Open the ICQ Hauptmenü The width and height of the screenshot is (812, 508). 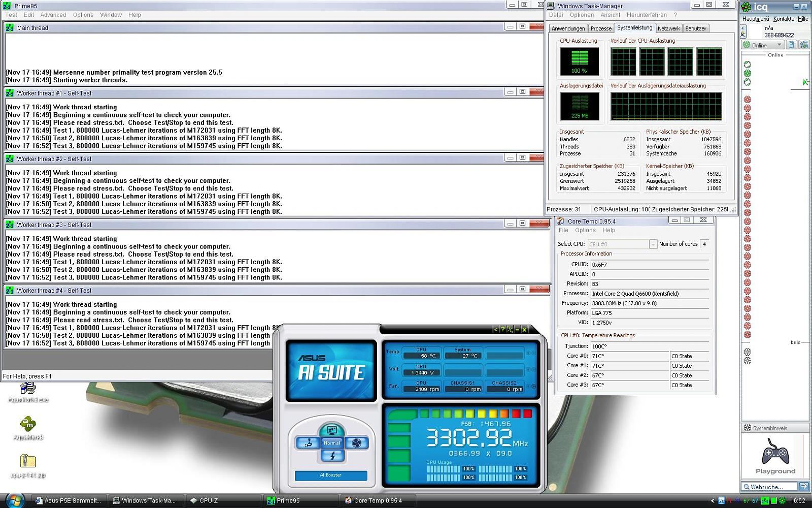(756, 19)
